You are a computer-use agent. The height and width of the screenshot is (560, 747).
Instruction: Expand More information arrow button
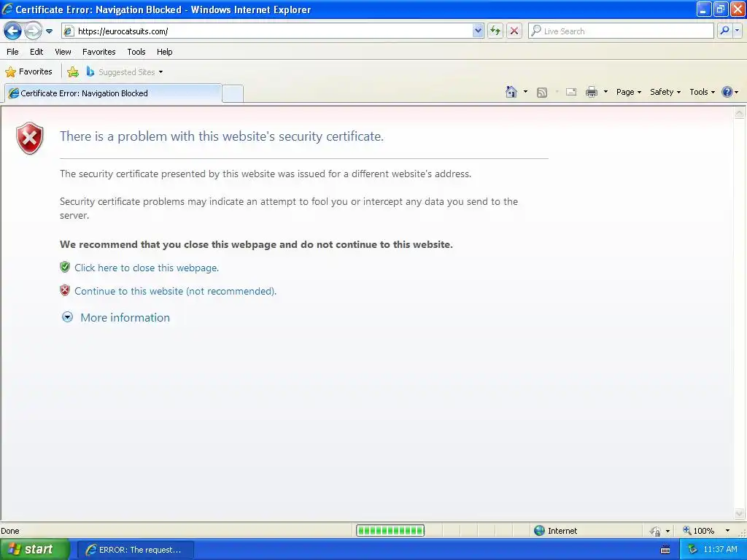[68, 317]
